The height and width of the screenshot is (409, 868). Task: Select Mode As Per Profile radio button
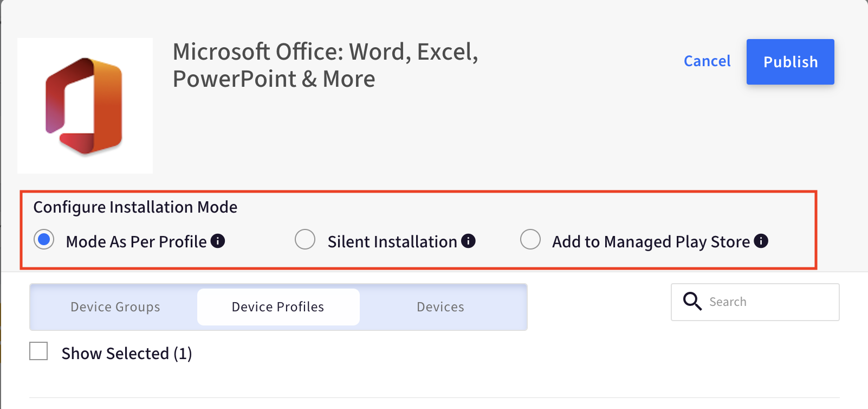click(x=44, y=239)
